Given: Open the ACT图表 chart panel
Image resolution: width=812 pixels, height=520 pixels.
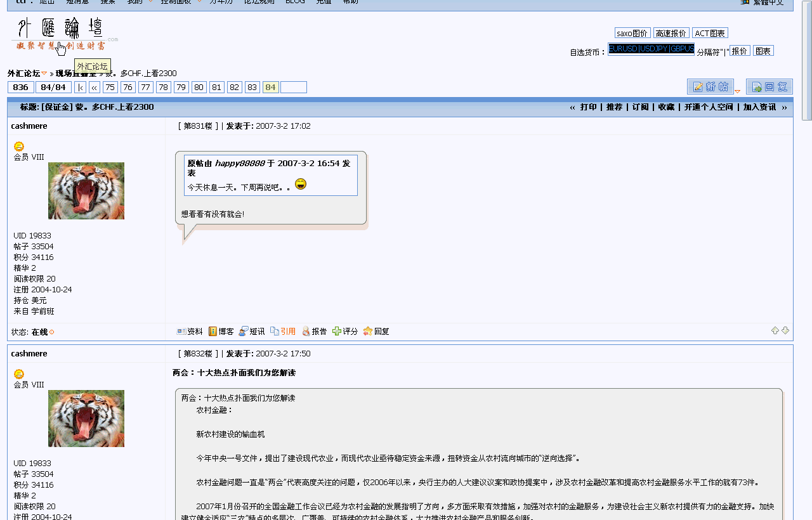Looking at the screenshot, I should click(x=709, y=32).
